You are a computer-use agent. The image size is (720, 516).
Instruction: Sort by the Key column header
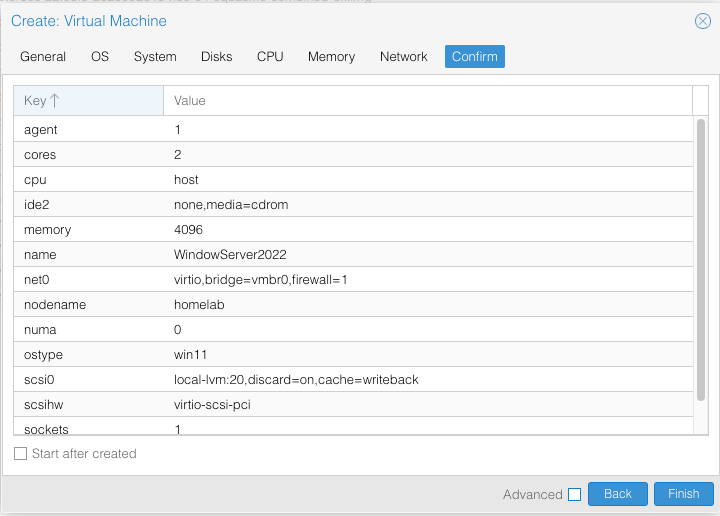pos(88,101)
